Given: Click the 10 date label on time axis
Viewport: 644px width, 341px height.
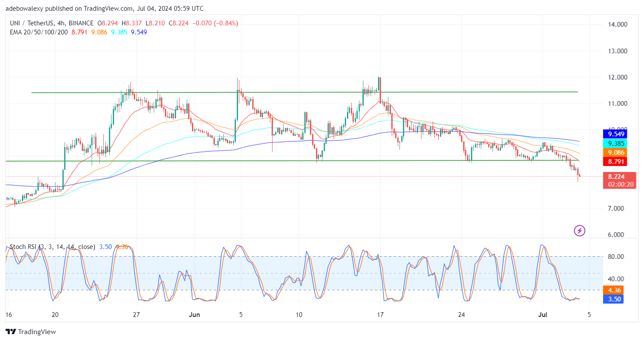Looking at the screenshot, I should point(299,314).
